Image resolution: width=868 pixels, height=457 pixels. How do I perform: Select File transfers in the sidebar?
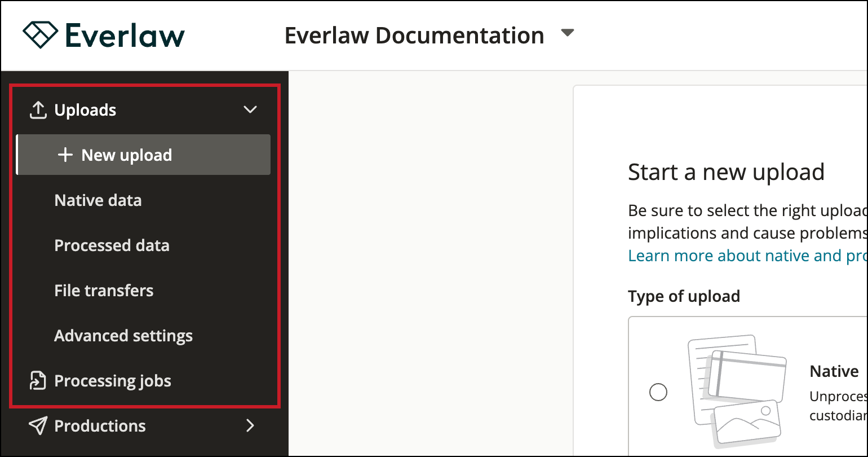coord(104,291)
